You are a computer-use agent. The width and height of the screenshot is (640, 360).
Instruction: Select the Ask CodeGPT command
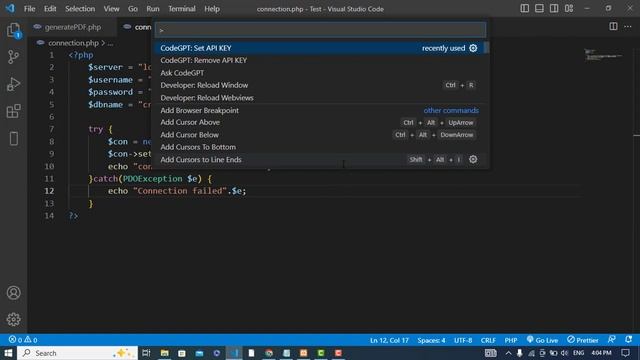[320, 73]
